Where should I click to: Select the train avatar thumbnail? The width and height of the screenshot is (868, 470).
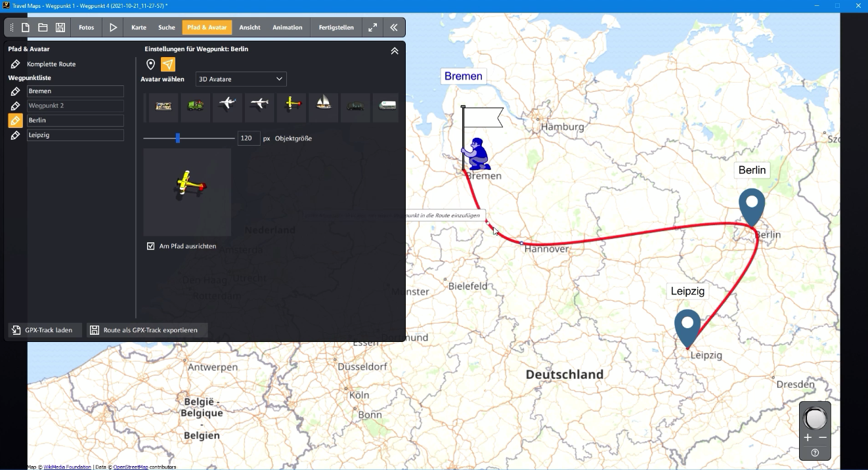point(163,107)
